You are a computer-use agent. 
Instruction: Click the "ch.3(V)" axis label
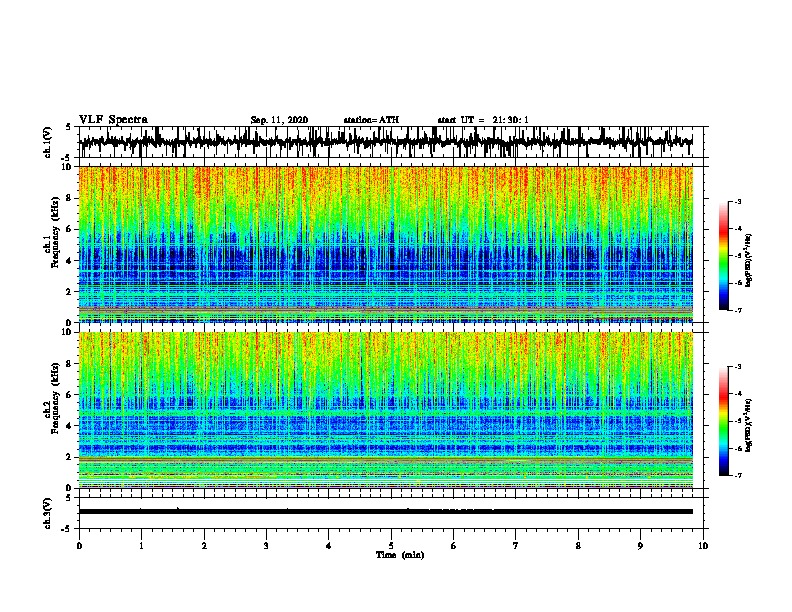(48, 513)
